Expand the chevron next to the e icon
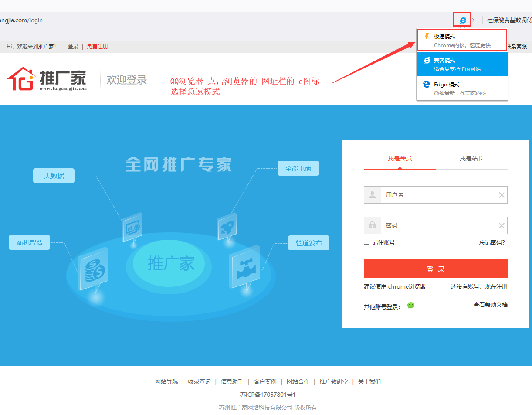This screenshot has height=415, width=532. 474,20
